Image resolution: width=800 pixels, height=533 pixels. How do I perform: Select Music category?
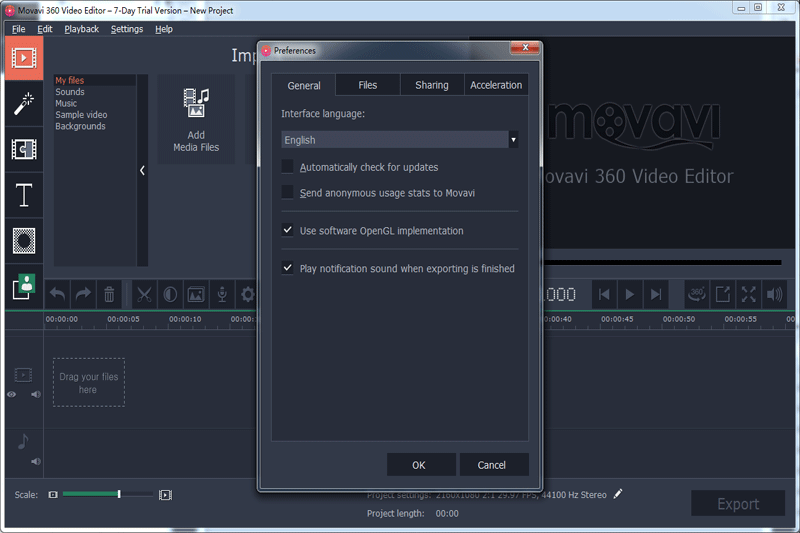tap(66, 103)
